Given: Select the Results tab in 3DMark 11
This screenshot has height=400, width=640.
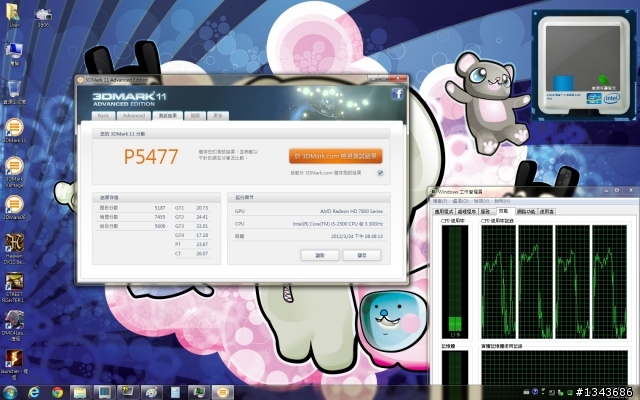Looking at the screenshot, I should click(x=167, y=116).
